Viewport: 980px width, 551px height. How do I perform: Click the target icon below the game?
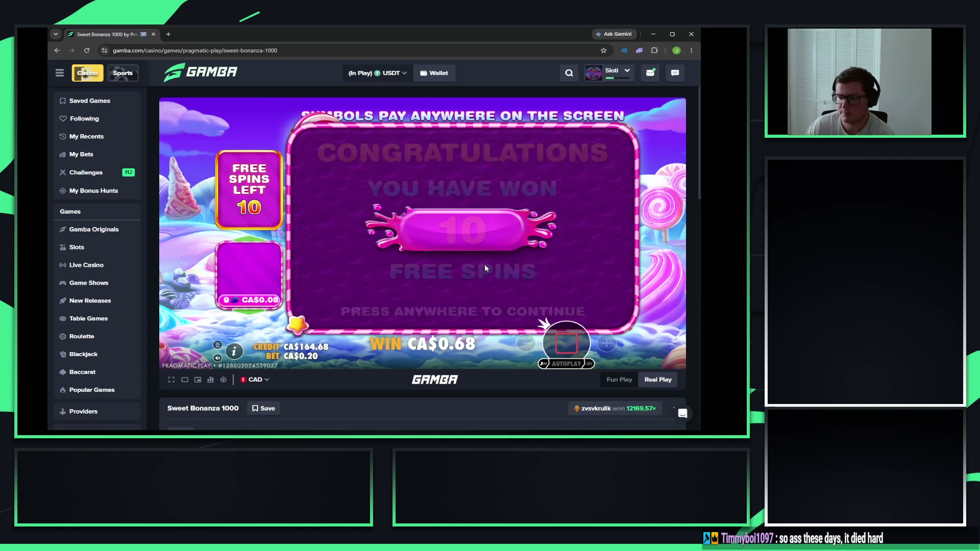click(223, 380)
